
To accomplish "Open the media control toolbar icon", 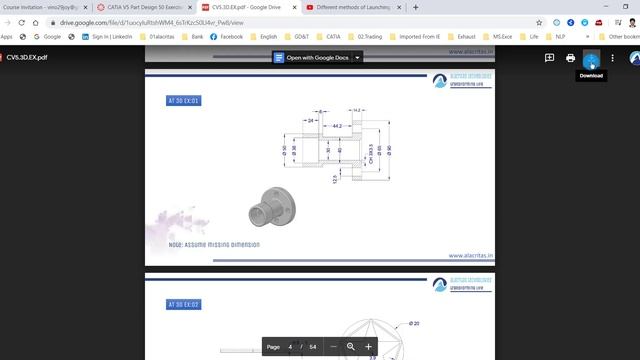I will 618,23.
